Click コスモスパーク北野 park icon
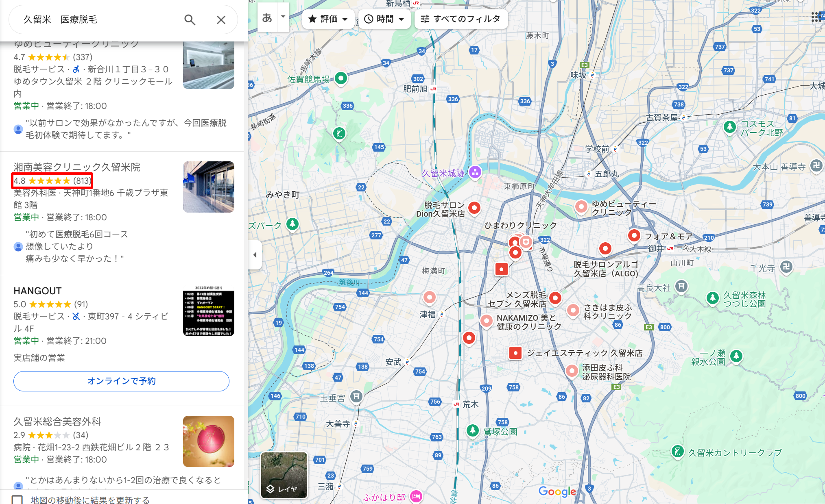 click(730, 127)
